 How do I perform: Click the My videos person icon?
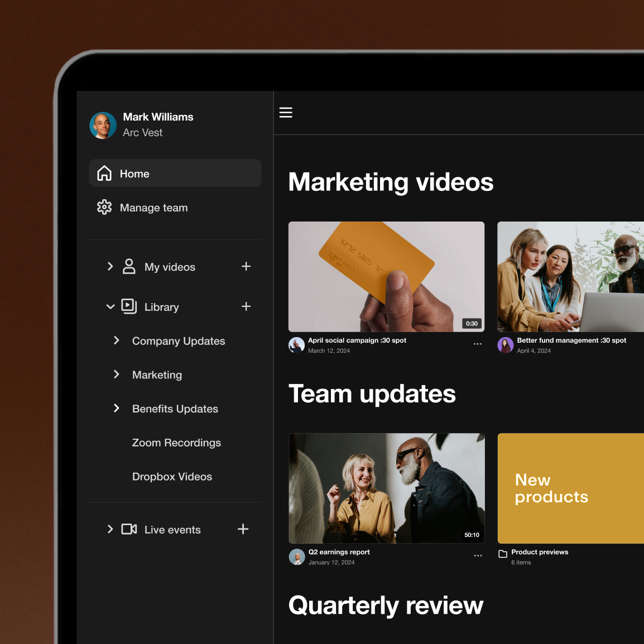pyautogui.click(x=129, y=267)
